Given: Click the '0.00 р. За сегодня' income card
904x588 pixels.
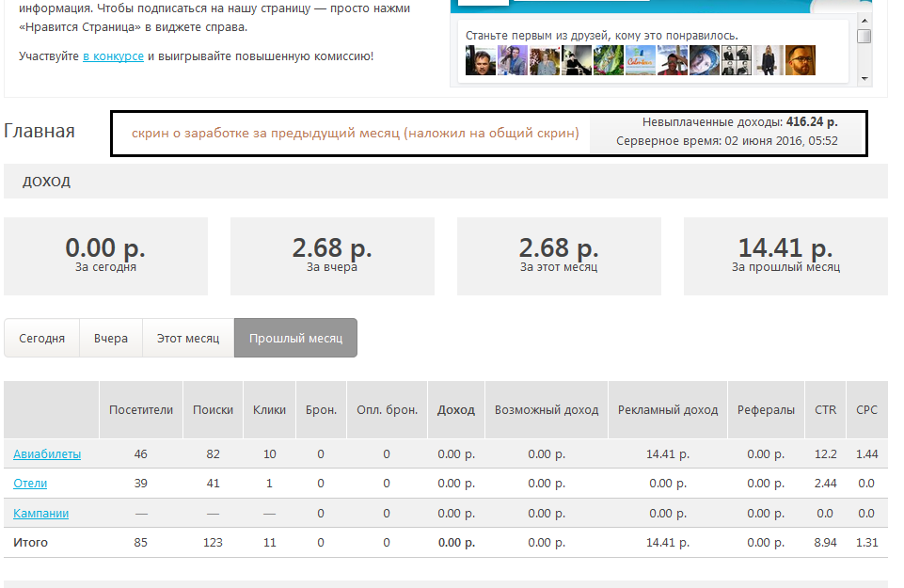Looking at the screenshot, I should coord(105,256).
